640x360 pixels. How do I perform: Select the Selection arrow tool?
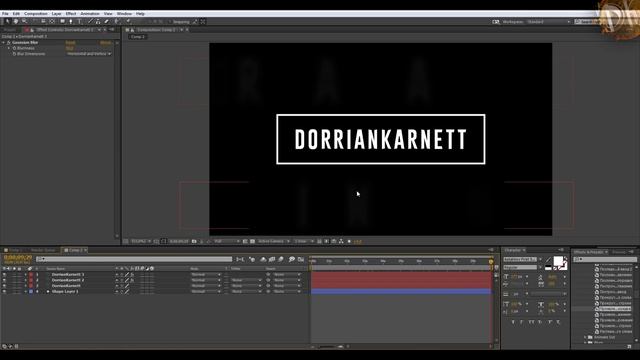coord(7,21)
